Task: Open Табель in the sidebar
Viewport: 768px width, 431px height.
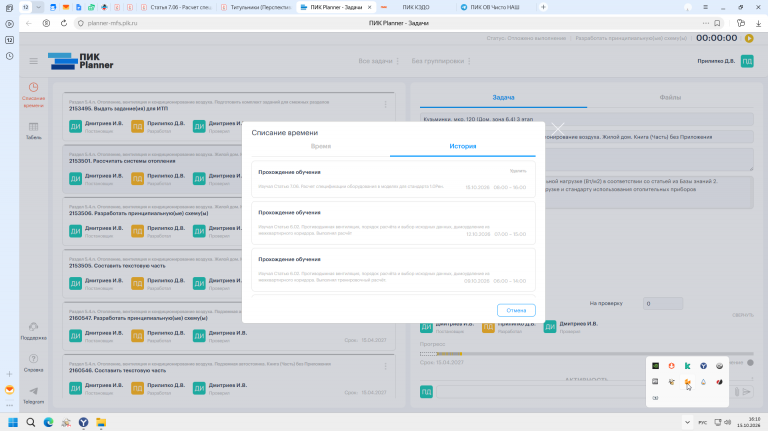Action: point(33,131)
